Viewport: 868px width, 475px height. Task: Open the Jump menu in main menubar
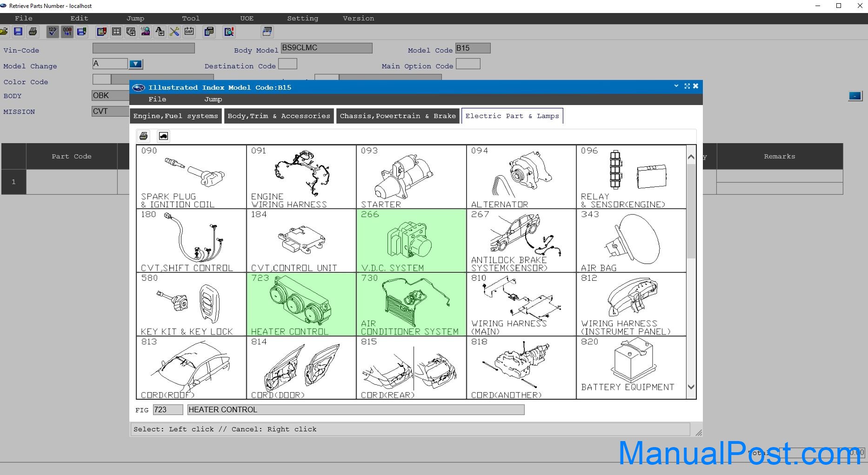[135, 18]
